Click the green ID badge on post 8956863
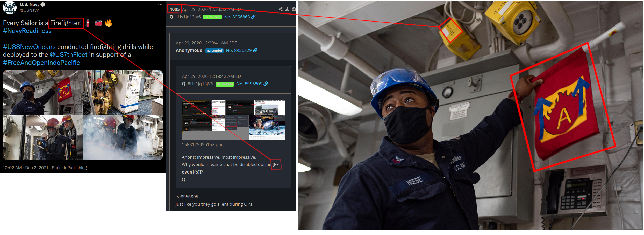 point(212,17)
